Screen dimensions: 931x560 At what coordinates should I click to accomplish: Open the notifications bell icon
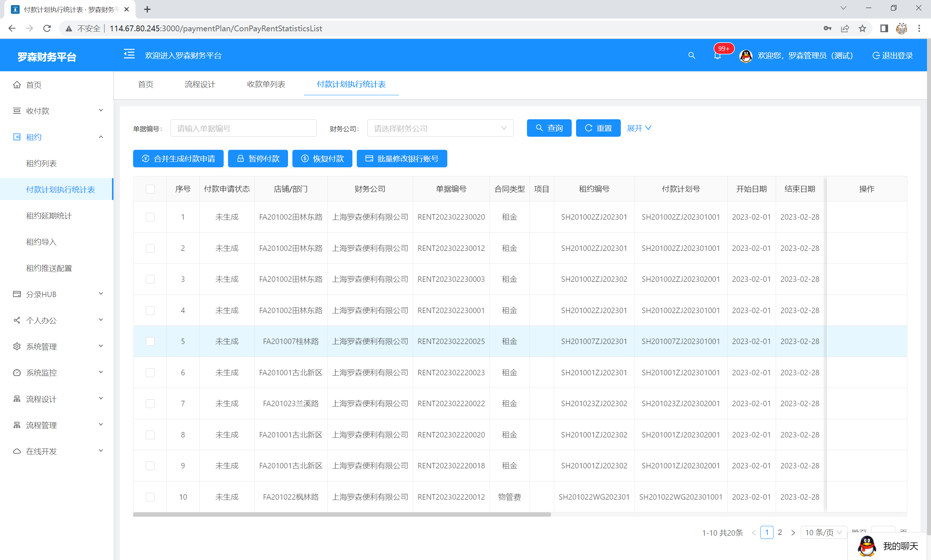point(717,56)
